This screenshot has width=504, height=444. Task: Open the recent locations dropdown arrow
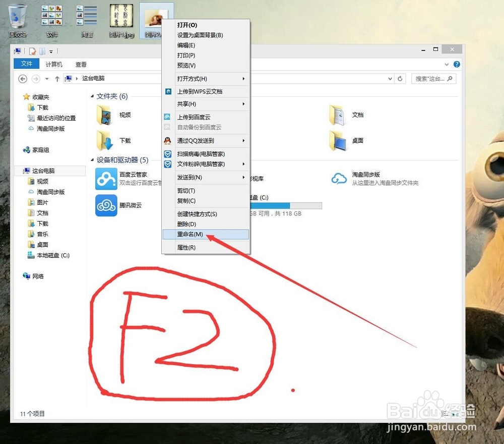click(x=47, y=79)
